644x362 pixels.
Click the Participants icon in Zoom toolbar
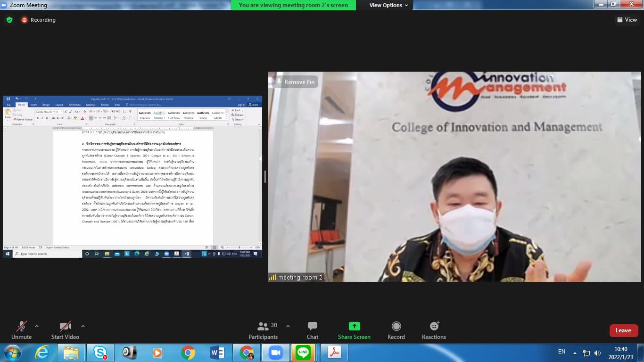pos(263,326)
